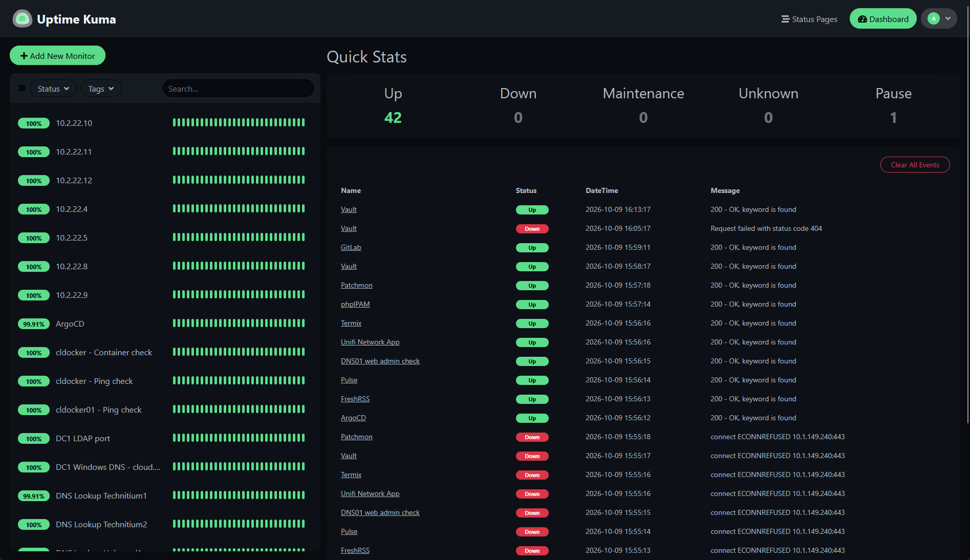Expand the Status filter dropdown
The image size is (970, 560).
click(53, 89)
